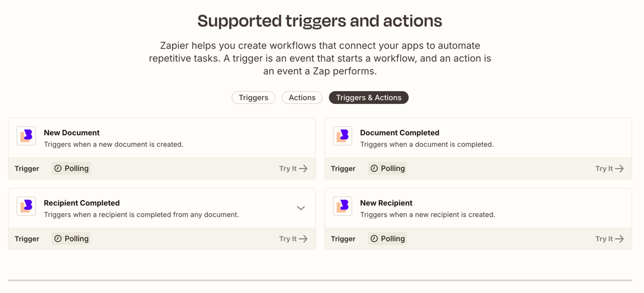Click the New Recipient app icon
Viewport: 644px width, 293px height.
pyautogui.click(x=343, y=206)
